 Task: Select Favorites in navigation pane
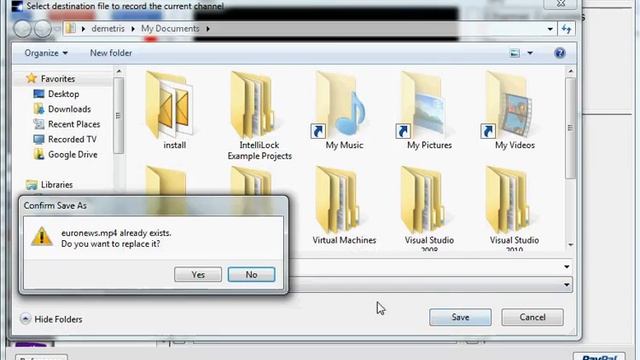[58, 79]
